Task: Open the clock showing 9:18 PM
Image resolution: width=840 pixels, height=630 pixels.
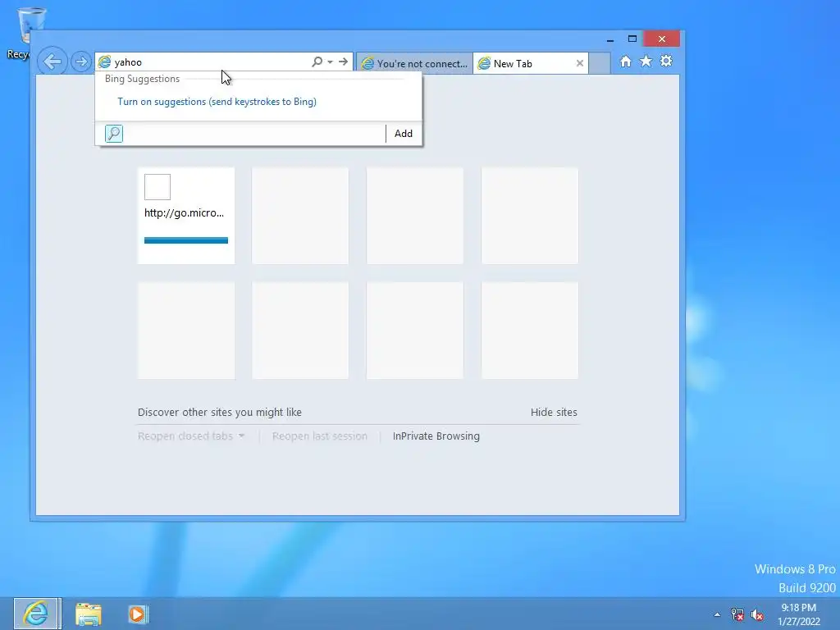Action: [799, 614]
